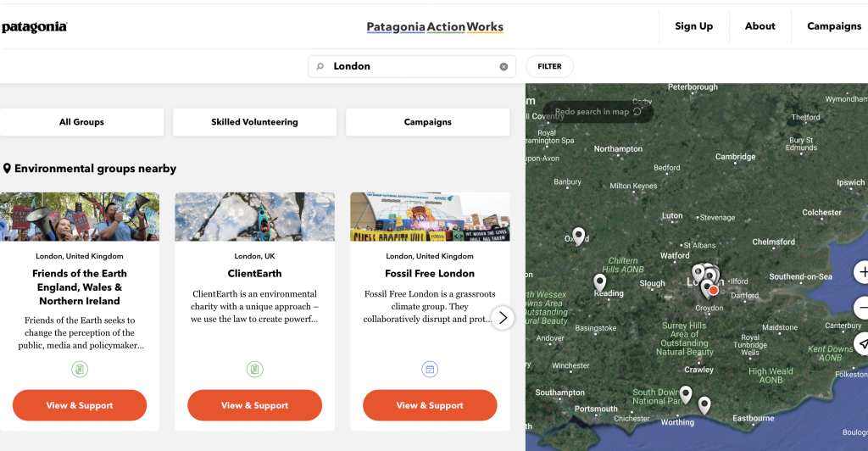Image resolution: width=868 pixels, height=451 pixels.
Task: Click location pin beside Environmental groups nearby
Action: click(7, 168)
